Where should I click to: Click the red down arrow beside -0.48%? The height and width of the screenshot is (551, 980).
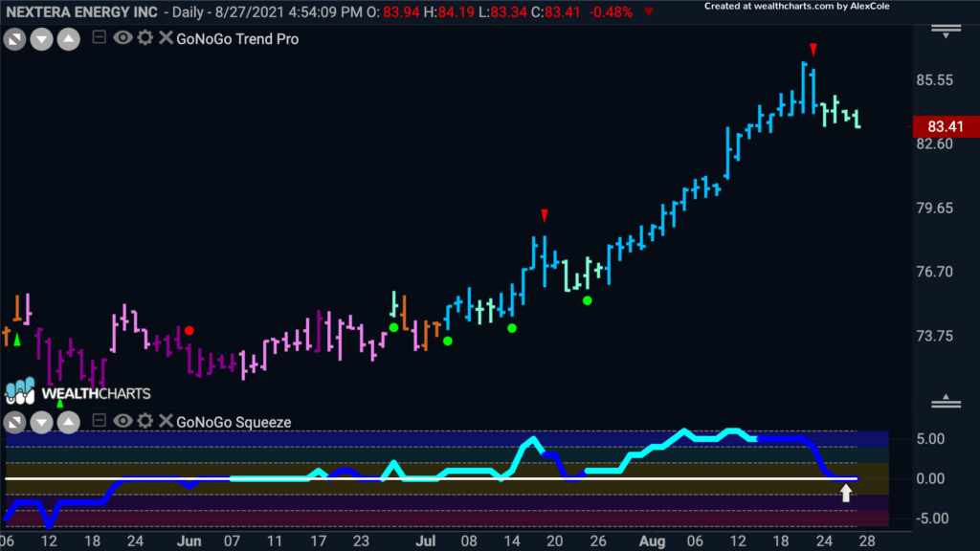tap(650, 11)
